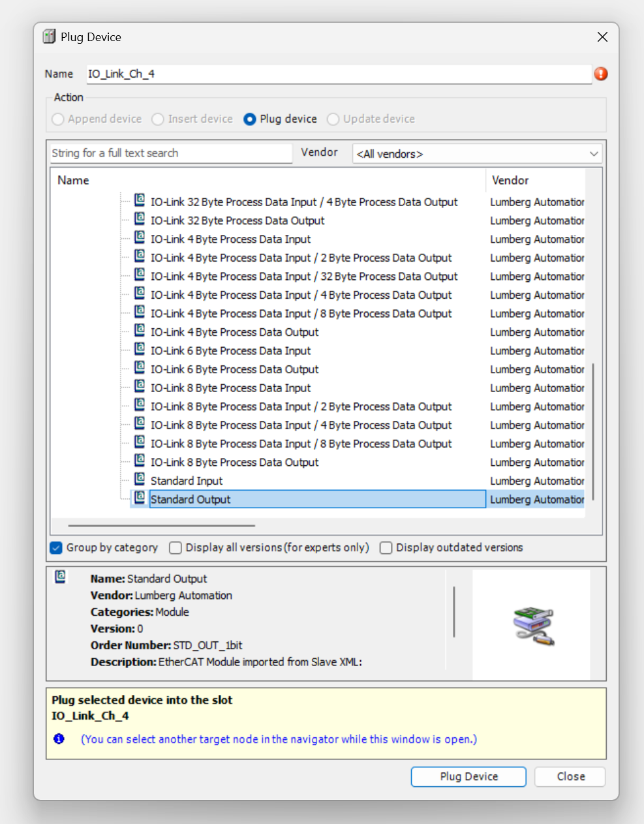Viewport: 644px width, 824px height.
Task: Click the module icon in the details pane
Action: click(60, 577)
